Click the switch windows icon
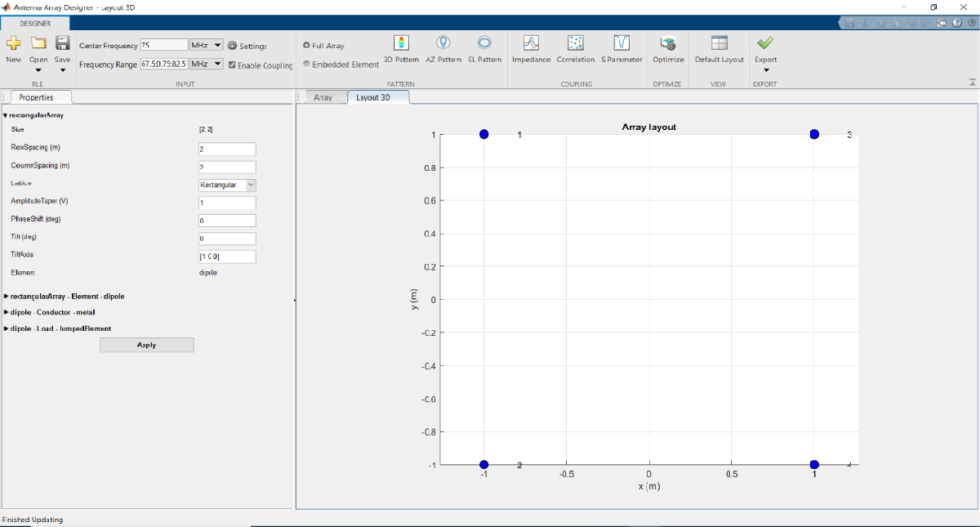This screenshot has width=980, height=527. (x=942, y=23)
